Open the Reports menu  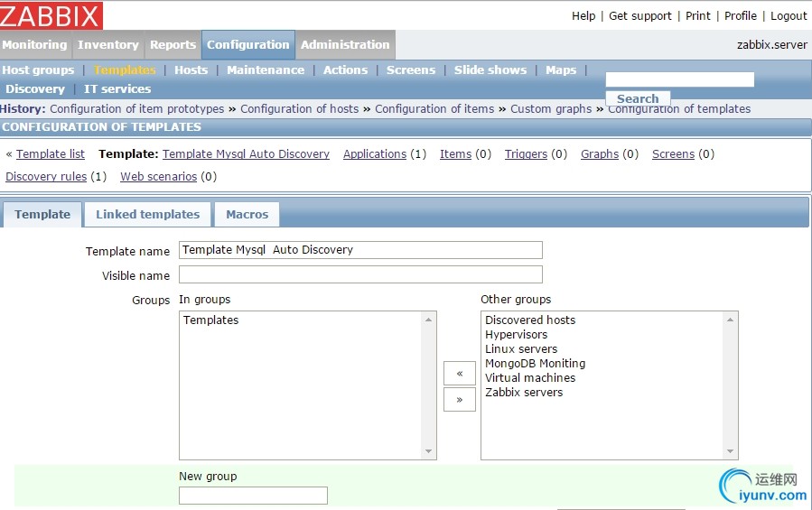click(173, 44)
